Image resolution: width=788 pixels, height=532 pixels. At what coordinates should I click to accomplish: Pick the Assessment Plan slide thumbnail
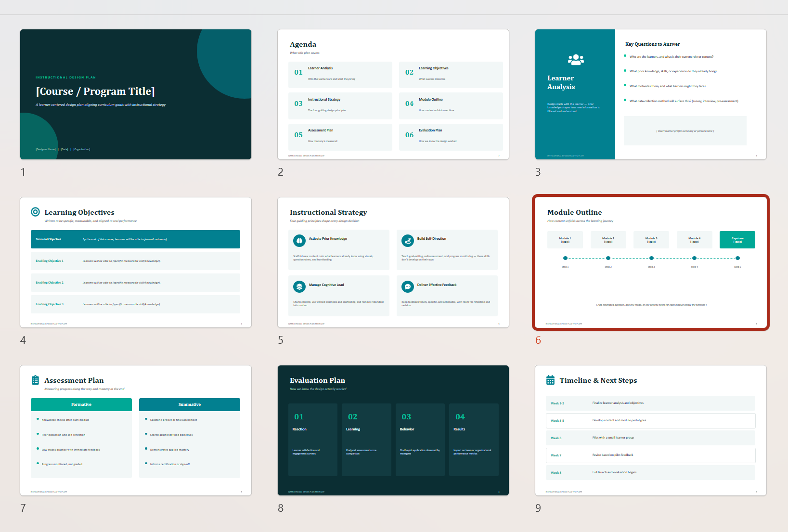pyautogui.click(x=136, y=430)
